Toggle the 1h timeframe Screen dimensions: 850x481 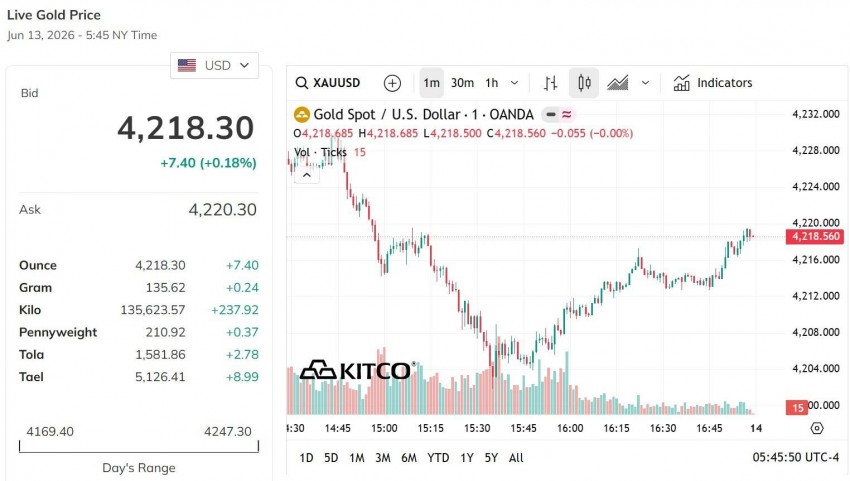[492, 83]
